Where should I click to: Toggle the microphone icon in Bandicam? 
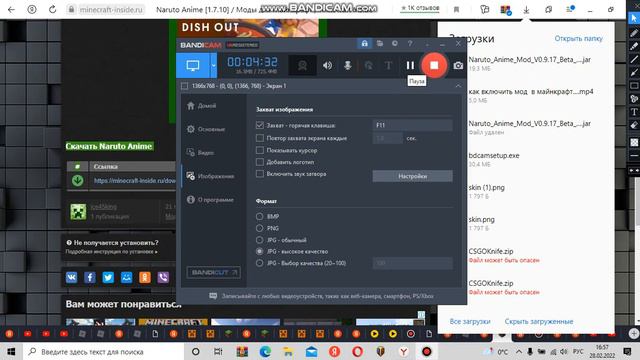pyautogui.click(x=348, y=65)
